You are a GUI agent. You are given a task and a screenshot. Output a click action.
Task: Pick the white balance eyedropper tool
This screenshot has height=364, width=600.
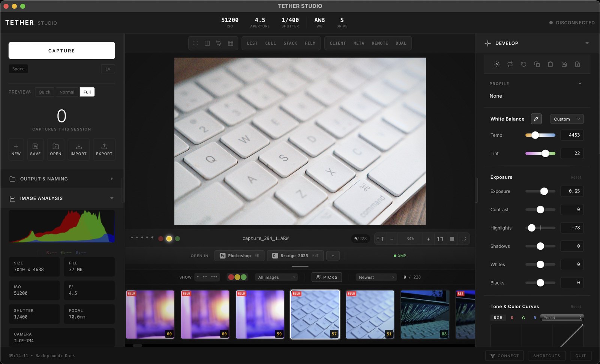click(536, 119)
